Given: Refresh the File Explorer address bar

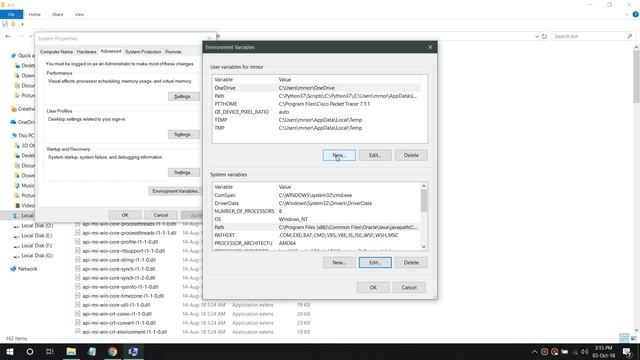Looking at the screenshot, I should (544, 36).
